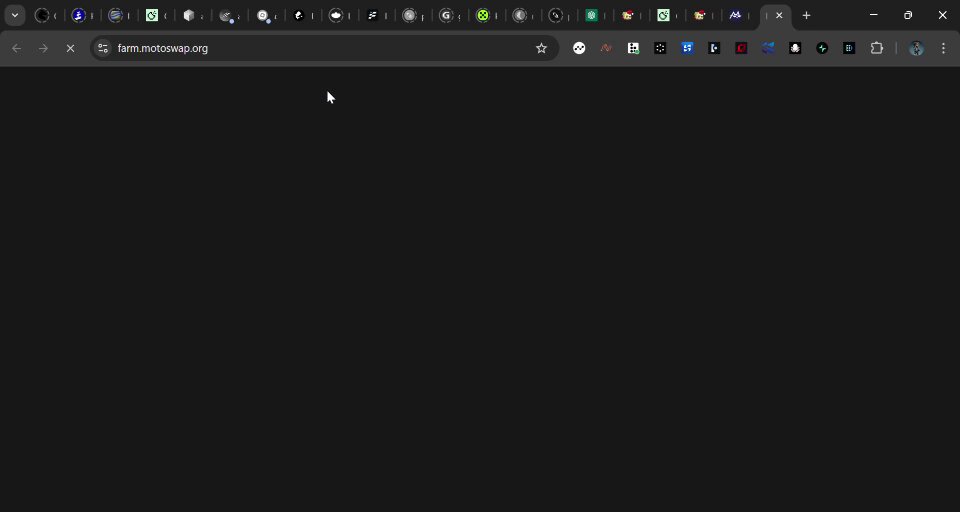Go back to previous page
Image resolution: width=960 pixels, height=512 pixels.
tap(17, 48)
